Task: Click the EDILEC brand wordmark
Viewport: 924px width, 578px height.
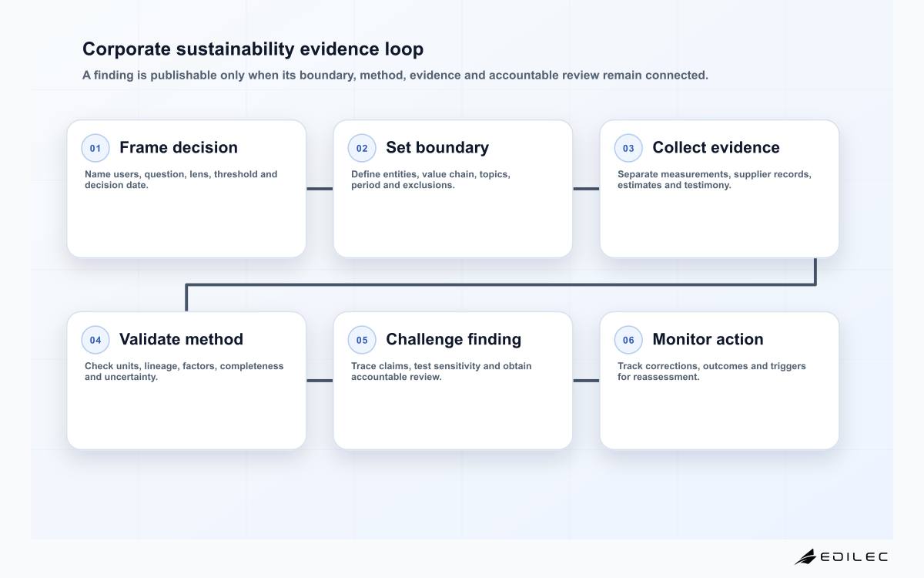Action: click(x=855, y=556)
